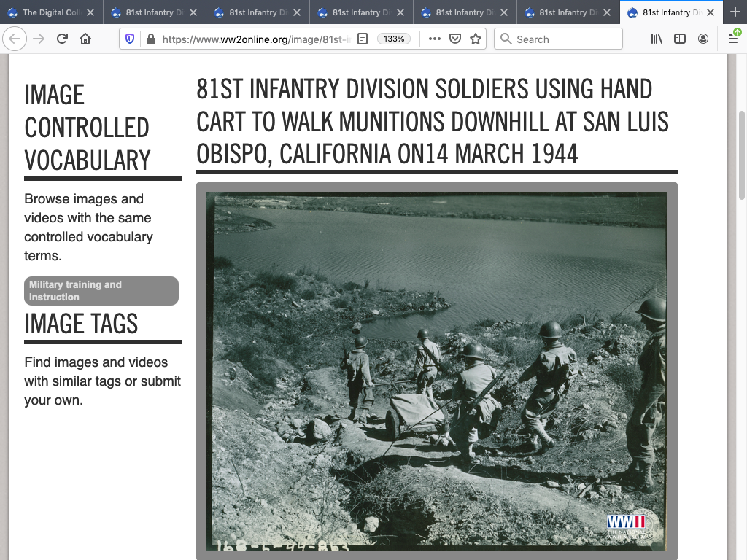Bookmark this page with the star
747x560 pixels.
476,39
